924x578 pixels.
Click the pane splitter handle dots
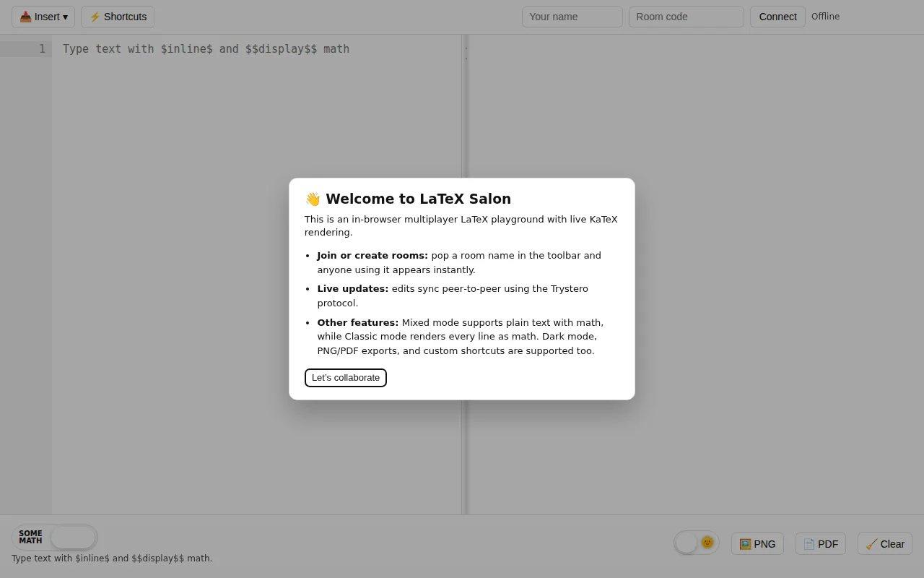[x=466, y=53]
